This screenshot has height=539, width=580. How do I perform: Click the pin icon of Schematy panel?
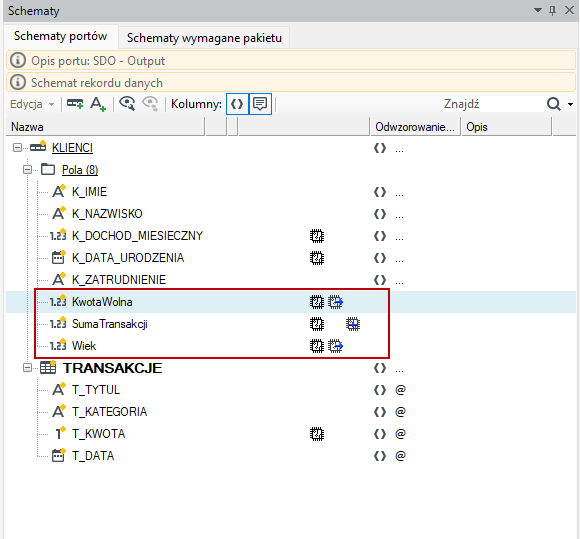553,10
